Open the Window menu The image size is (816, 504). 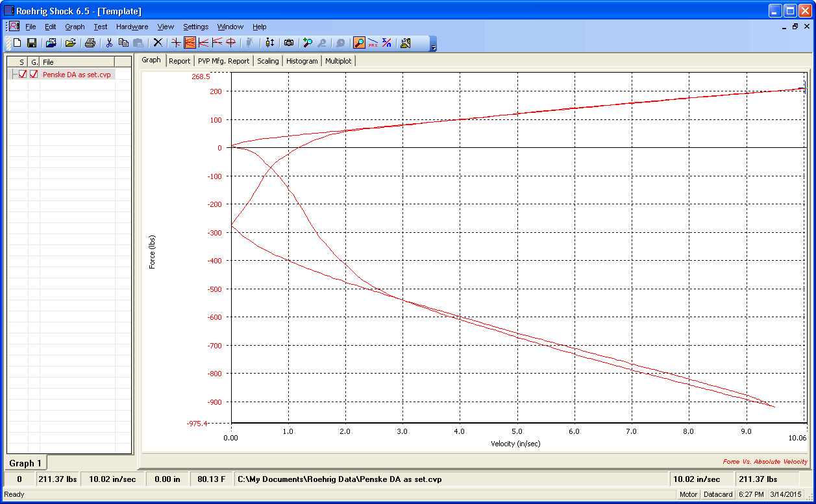coord(230,27)
